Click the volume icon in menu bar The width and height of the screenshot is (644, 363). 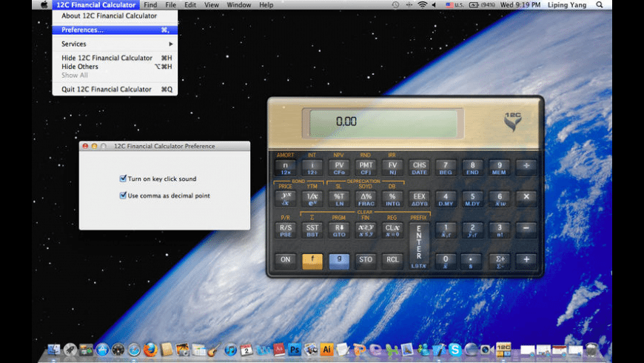[434, 5]
